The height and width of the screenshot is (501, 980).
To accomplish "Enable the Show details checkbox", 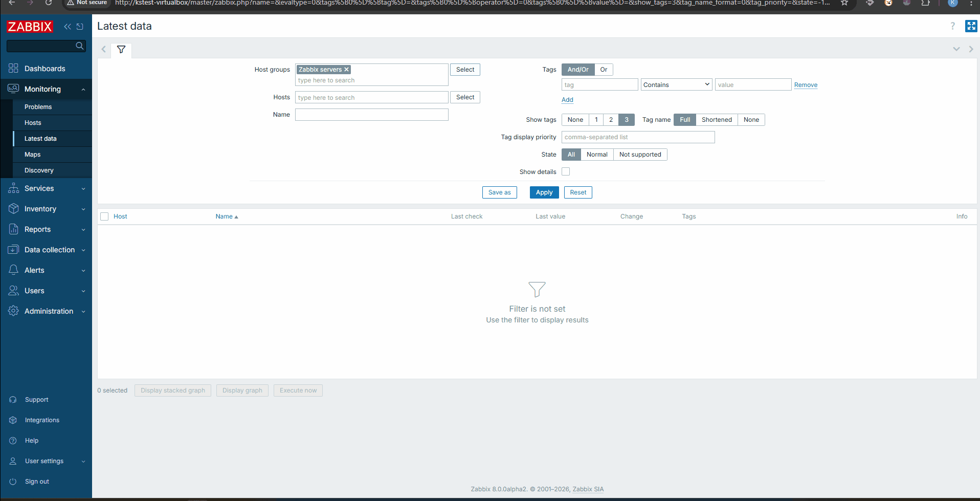I will tap(566, 172).
